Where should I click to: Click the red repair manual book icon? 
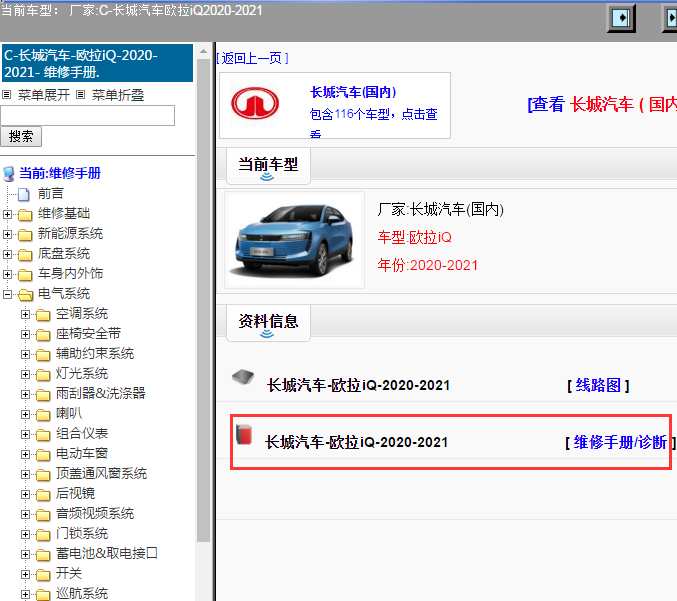pos(244,434)
